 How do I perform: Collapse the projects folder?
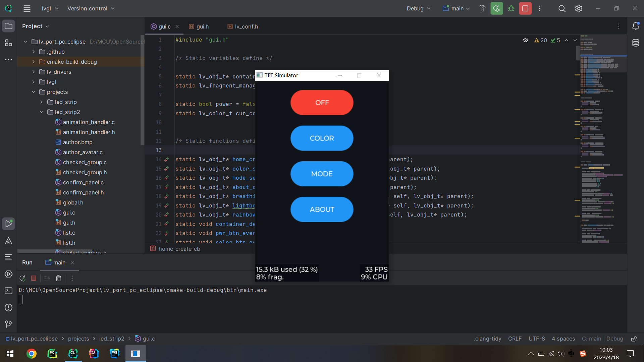pyautogui.click(x=33, y=92)
